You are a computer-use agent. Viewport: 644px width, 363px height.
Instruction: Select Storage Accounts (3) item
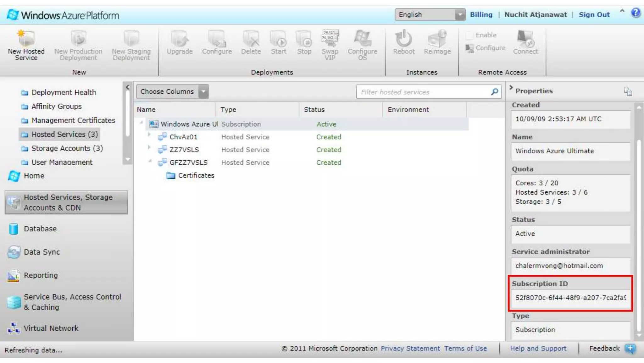[x=67, y=148]
